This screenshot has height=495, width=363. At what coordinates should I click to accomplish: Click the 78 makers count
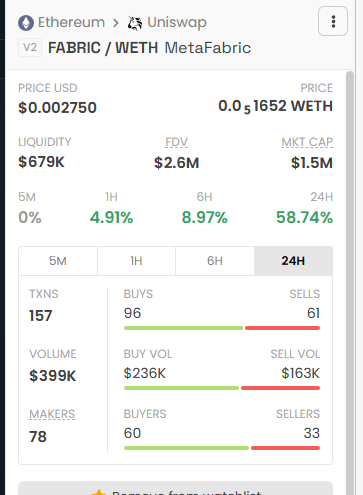click(x=38, y=437)
